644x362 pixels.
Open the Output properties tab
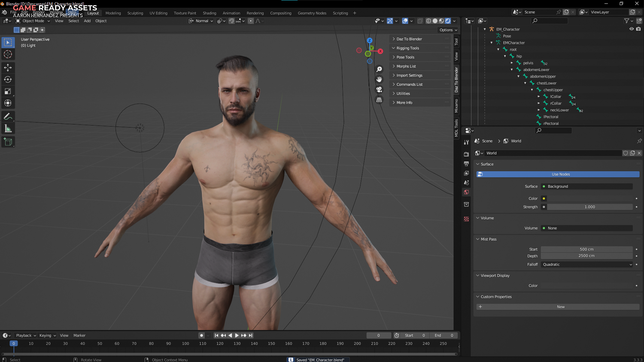coord(466,164)
